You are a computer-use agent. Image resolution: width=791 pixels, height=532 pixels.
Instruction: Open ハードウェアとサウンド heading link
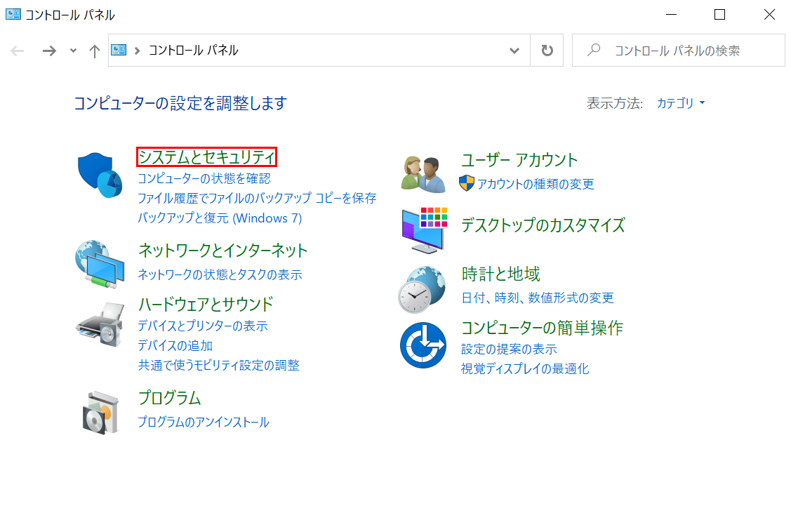[x=206, y=304]
